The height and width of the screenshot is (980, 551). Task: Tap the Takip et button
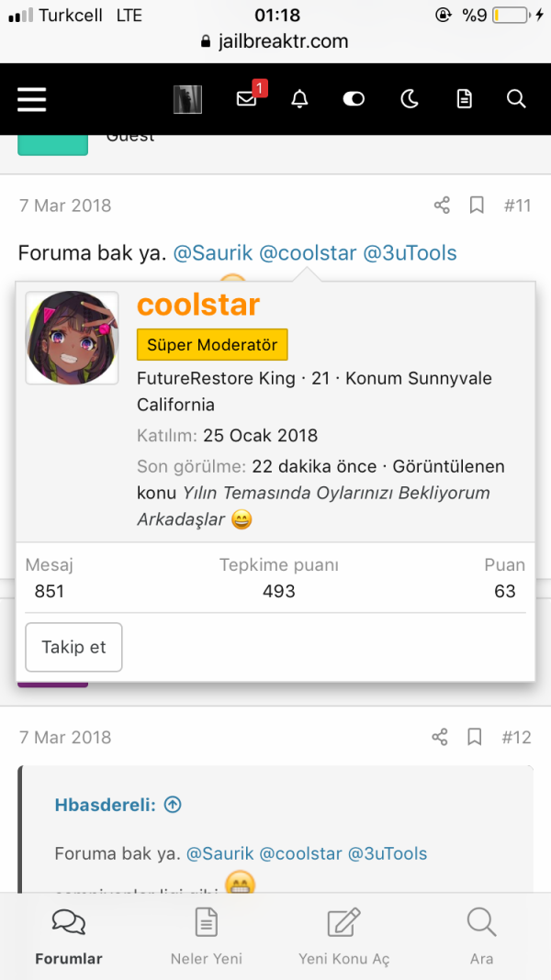point(73,647)
